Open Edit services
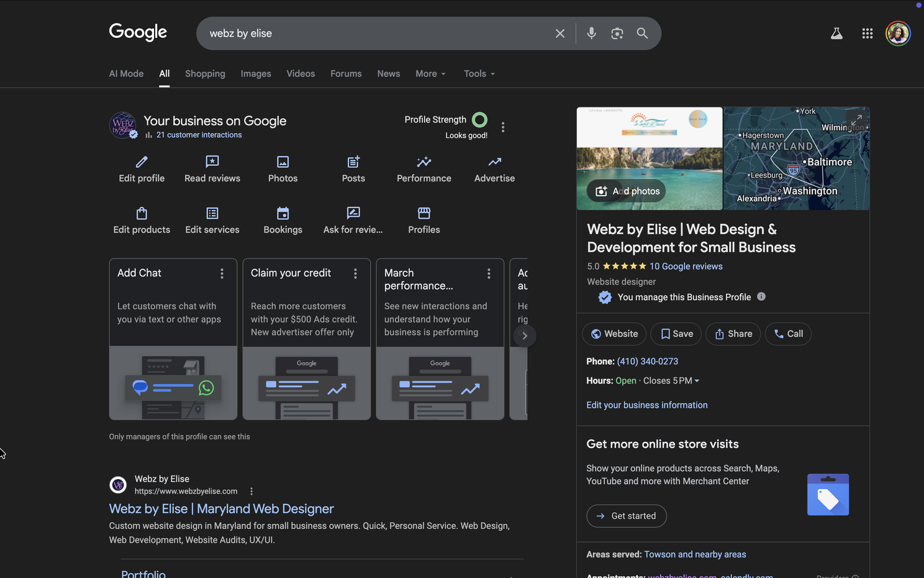Image resolution: width=924 pixels, height=578 pixels. [x=212, y=221]
